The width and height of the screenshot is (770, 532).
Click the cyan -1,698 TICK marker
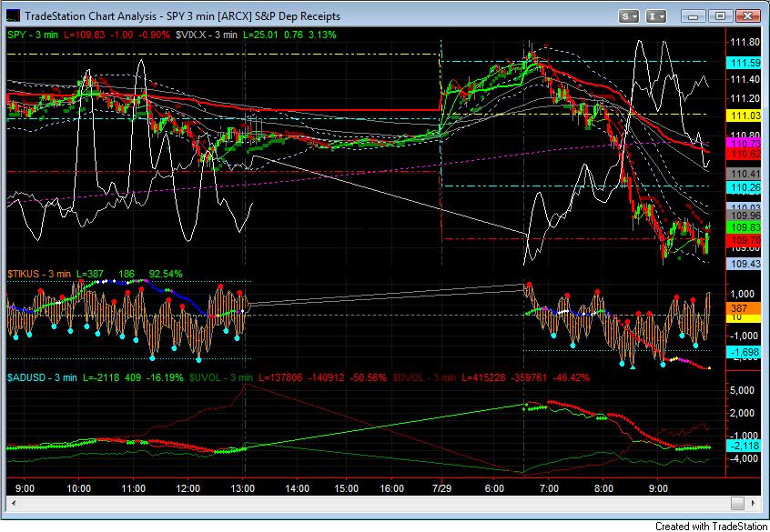pyautogui.click(x=744, y=352)
